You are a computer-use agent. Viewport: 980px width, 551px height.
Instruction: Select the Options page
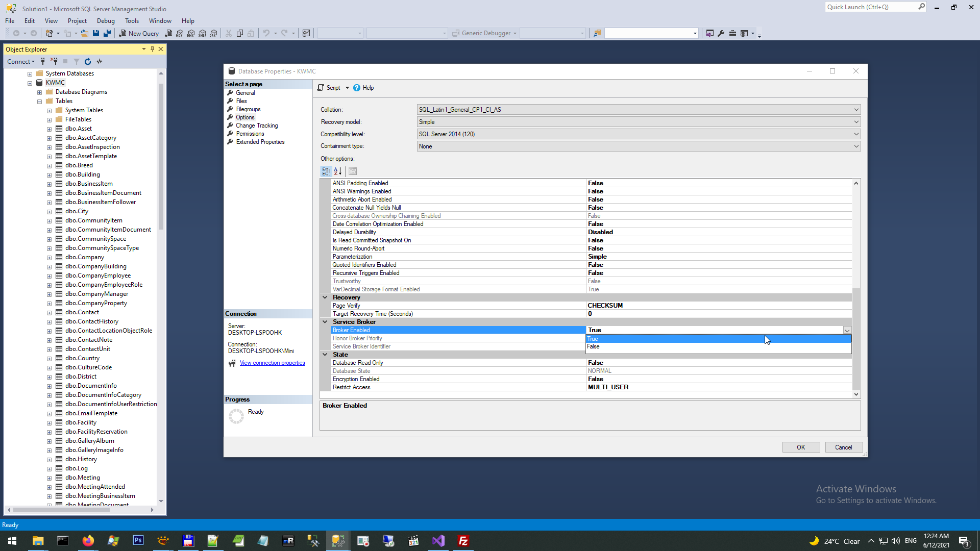(245, 117)
